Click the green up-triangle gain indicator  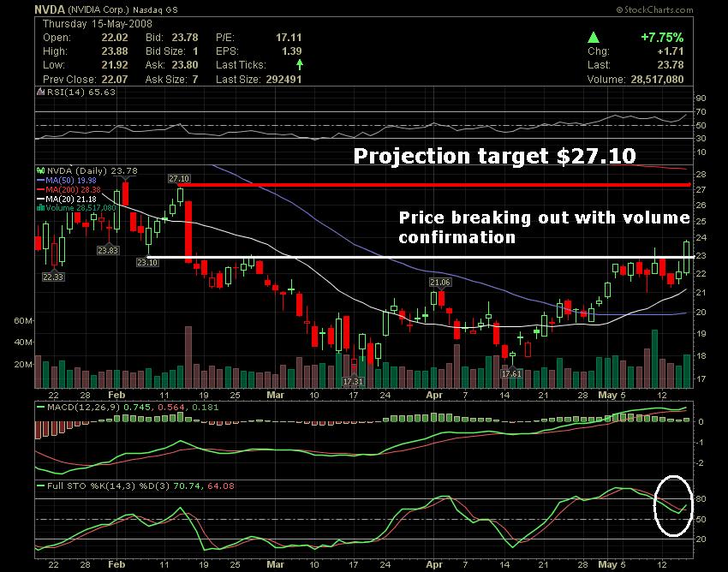click(x=594, y=37)
